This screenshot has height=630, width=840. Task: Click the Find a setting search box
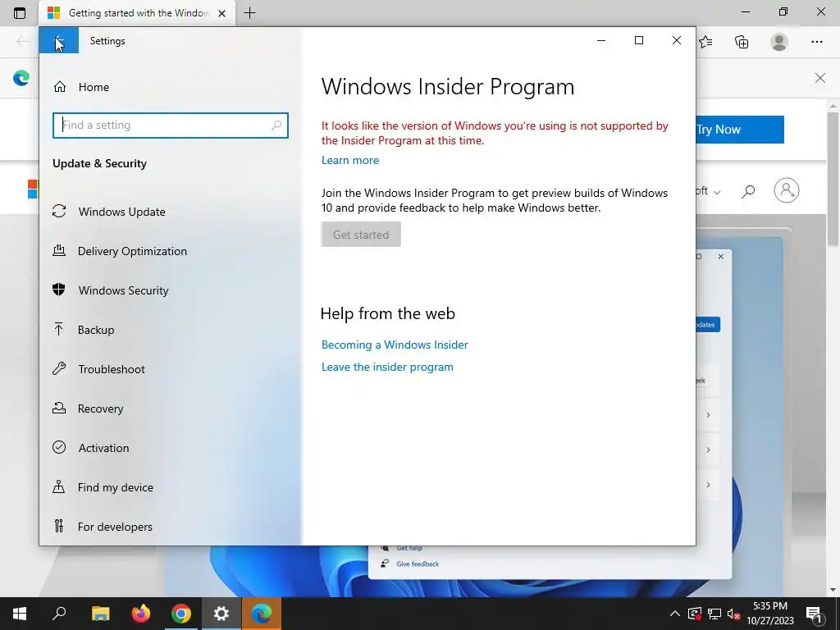click(171, 126)
